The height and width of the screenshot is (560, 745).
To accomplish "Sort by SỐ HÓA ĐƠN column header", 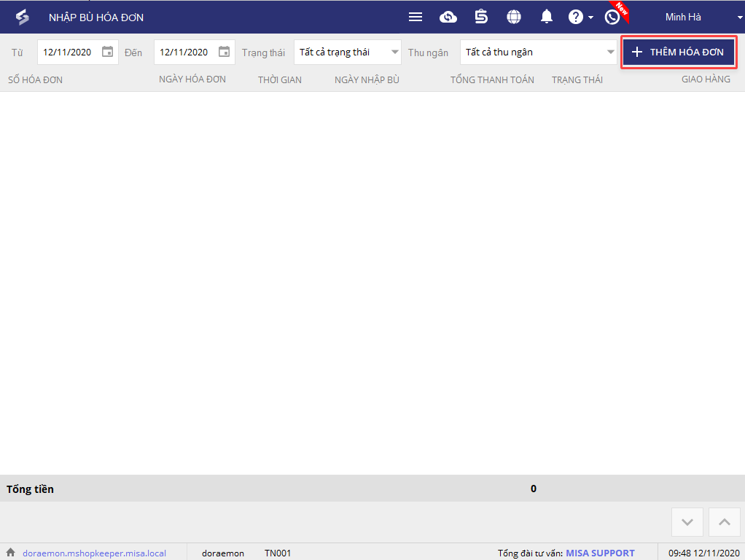I will click(35, 80).
